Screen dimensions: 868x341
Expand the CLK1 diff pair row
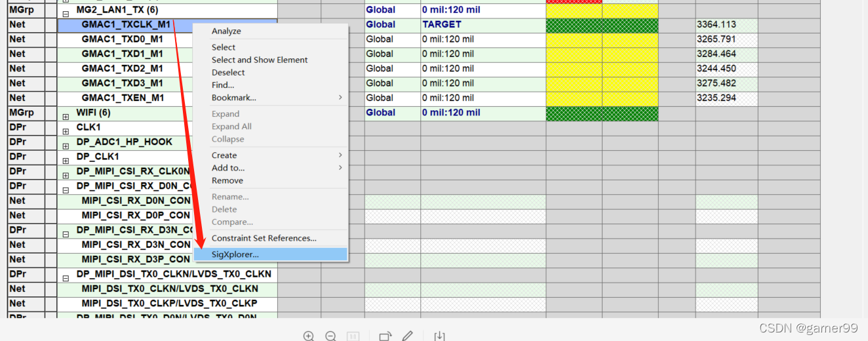66,128
